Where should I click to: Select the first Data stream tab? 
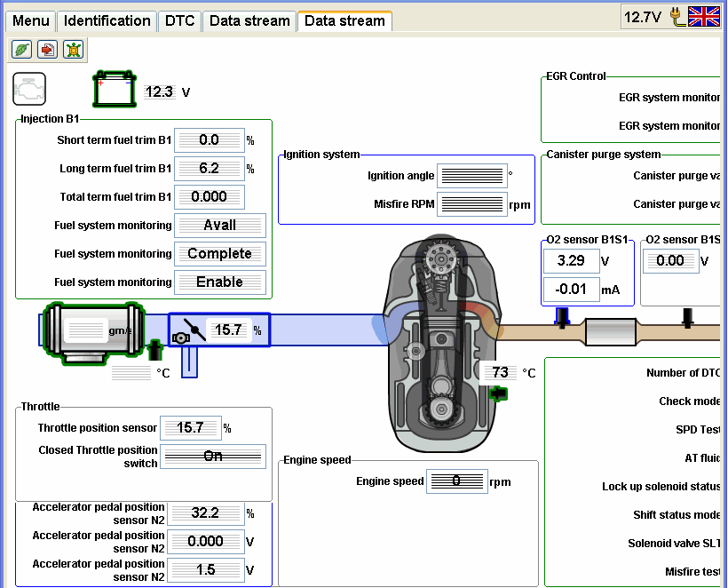point(249,20)
